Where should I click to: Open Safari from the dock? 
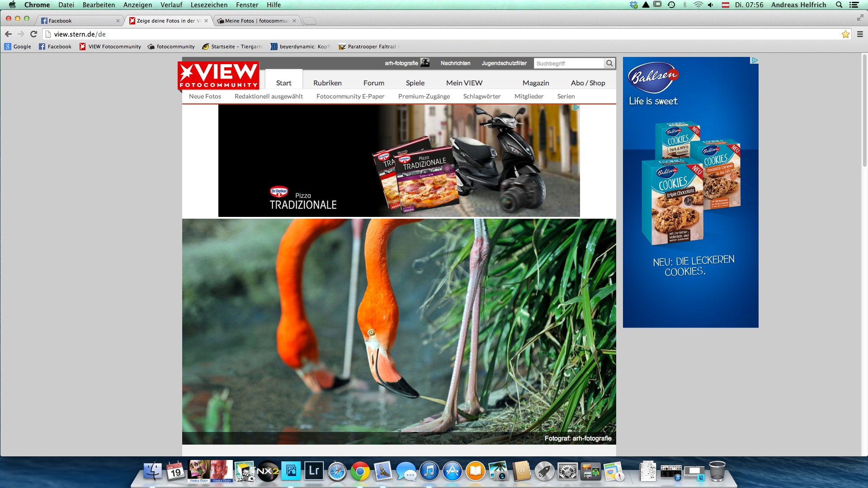[337, 472]
